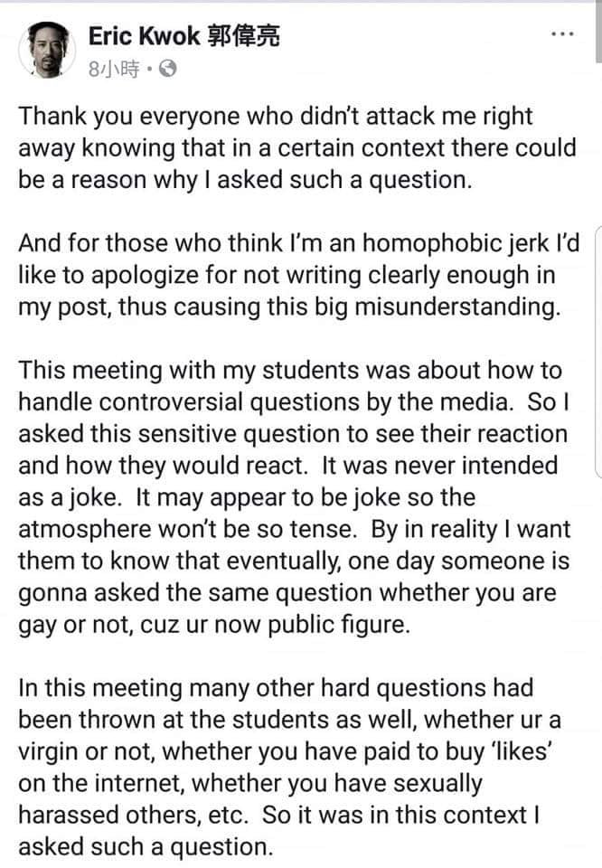The width and height of the screenshot is (602, 868).
Task: Open Eric Kwok's profile picture
Action: tap(47, 50)
